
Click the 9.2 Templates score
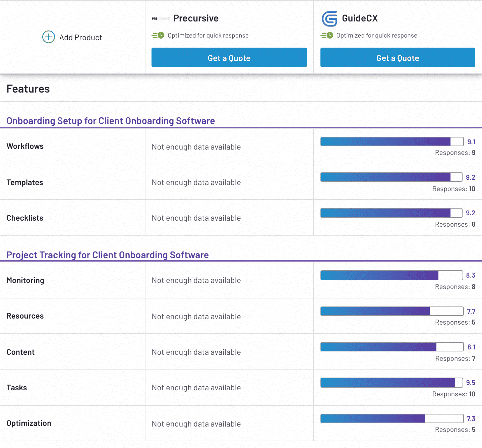pyautogui.click(x=471, y=177)
